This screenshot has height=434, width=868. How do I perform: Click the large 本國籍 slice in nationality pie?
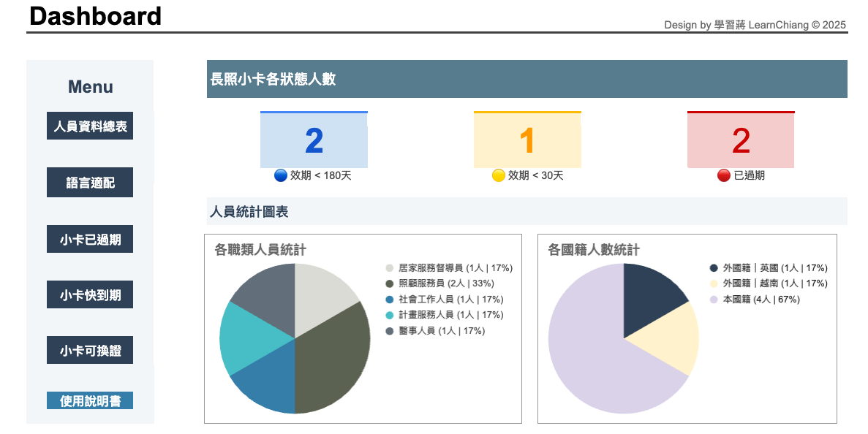tap(592, 358)
